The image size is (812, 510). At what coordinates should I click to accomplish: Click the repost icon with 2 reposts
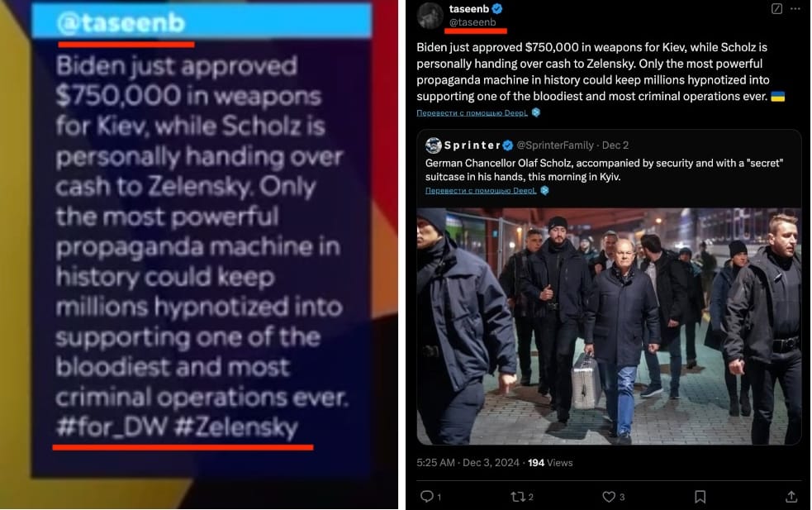[x=518, y=497]
